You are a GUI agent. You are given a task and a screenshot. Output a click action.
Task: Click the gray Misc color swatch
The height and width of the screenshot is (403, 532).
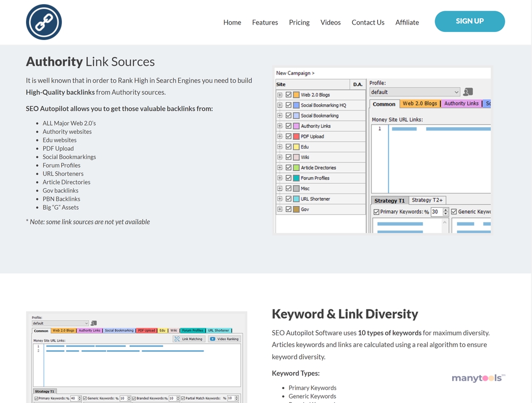pyautogui.click(x=296, y=188)
